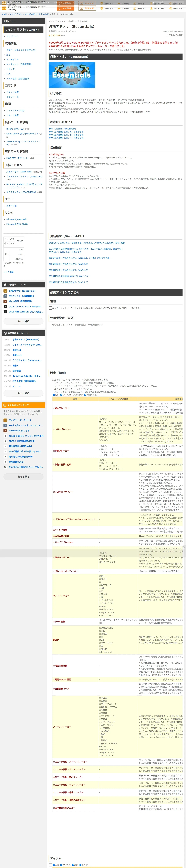Toggle the アイテム checkbox at the page bottom
Image resolution: width=186 pixels, height=868 pixels.
pos(61,865)
